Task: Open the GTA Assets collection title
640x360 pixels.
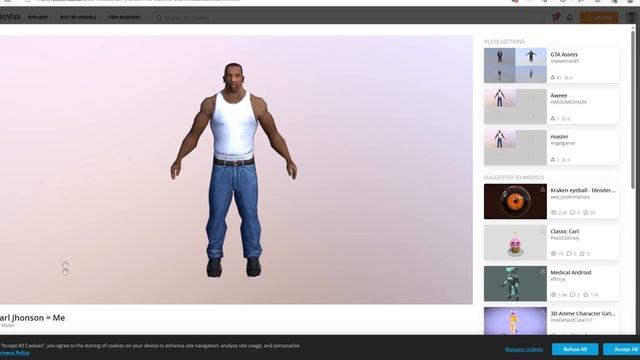Action: click(x=564, y=54)
